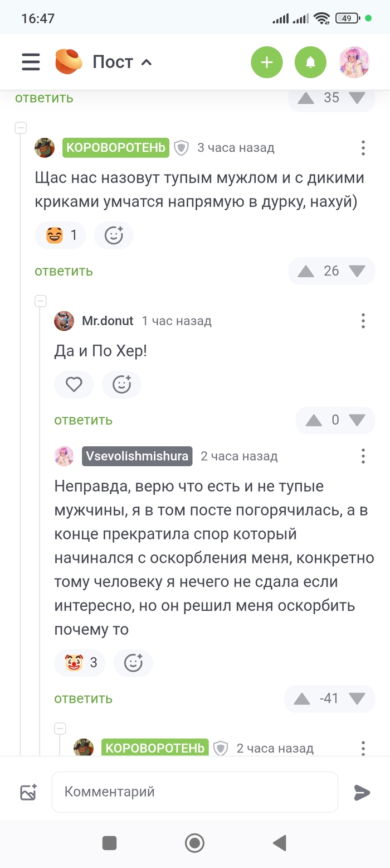Expand the Пост dropdown chevron
The image size is (390, 868).
[x=147, y=62]
